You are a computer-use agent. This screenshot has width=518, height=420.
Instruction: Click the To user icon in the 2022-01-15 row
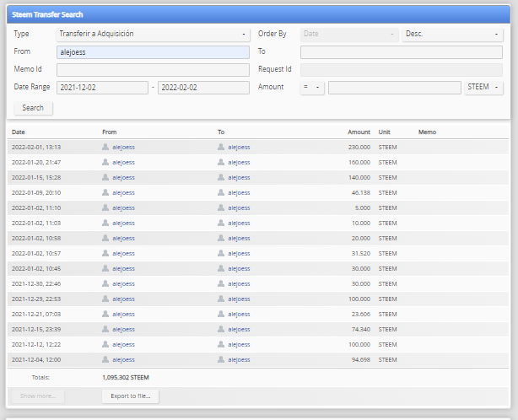click(221, 177)
